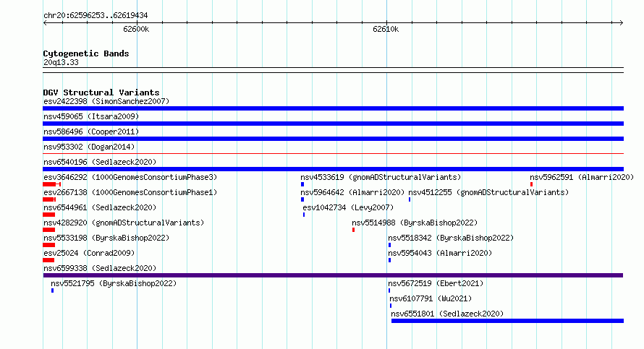Open nsv5672519 (Ebert2021) label

(436, 283)
